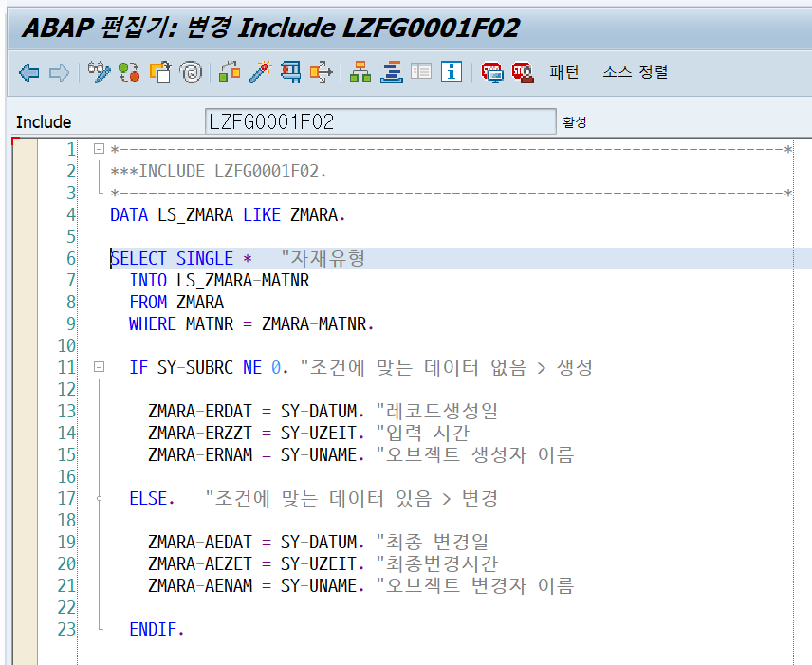Click the 패턴 (Pattern) button

pyautogui.click(x=563, y=71)
